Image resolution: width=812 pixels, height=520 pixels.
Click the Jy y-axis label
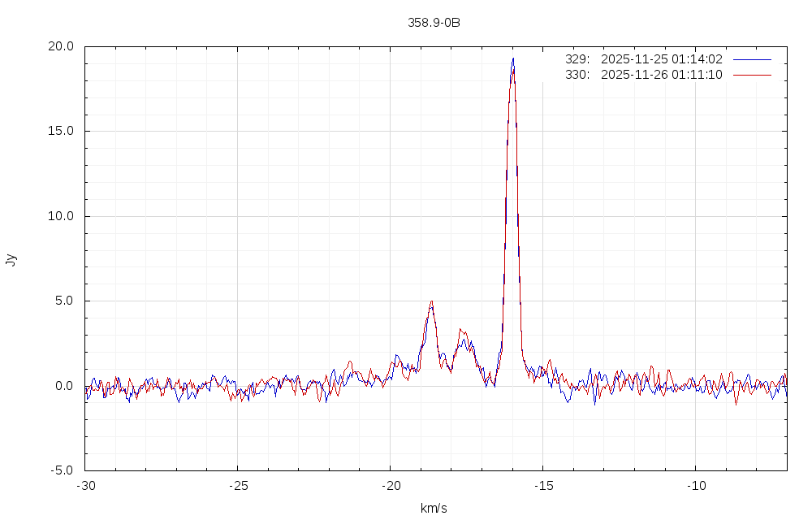tap(11, 260)
